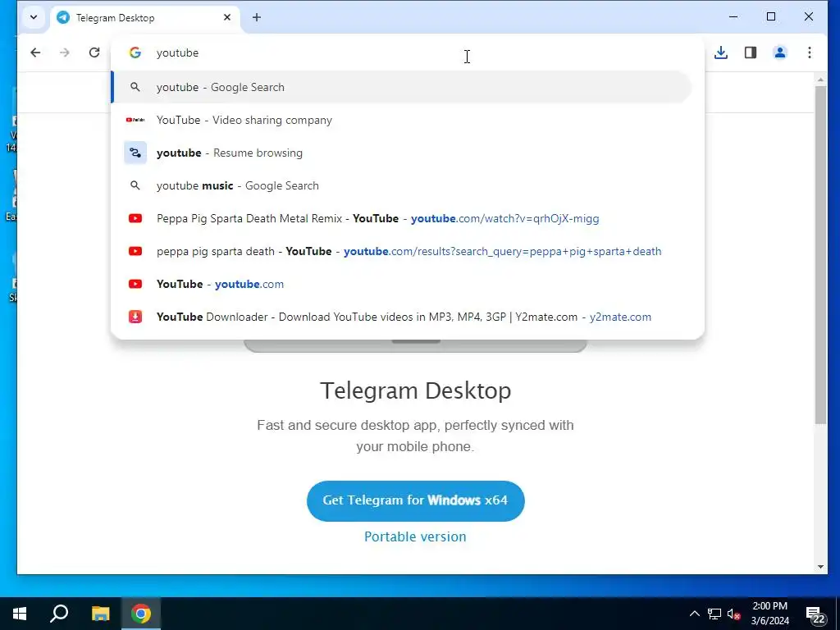840x630 pixels.
Task: Click the muted volume tray icon
Action: point(733,614)
